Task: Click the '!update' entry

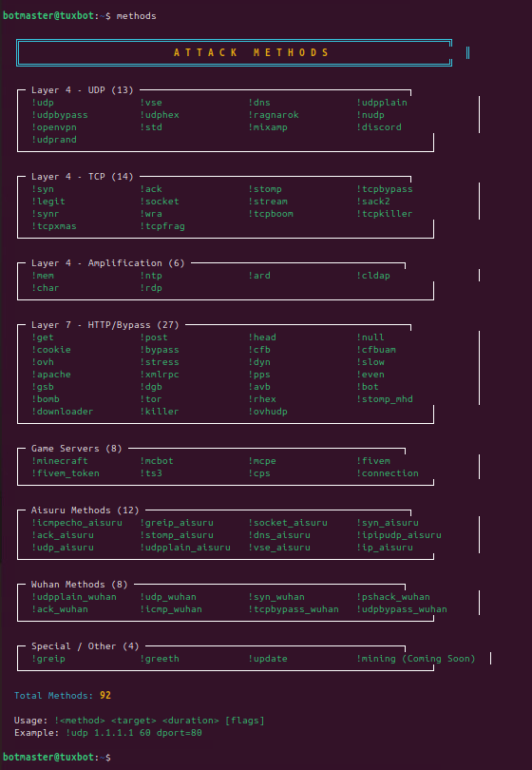Action: pos(268,659)
